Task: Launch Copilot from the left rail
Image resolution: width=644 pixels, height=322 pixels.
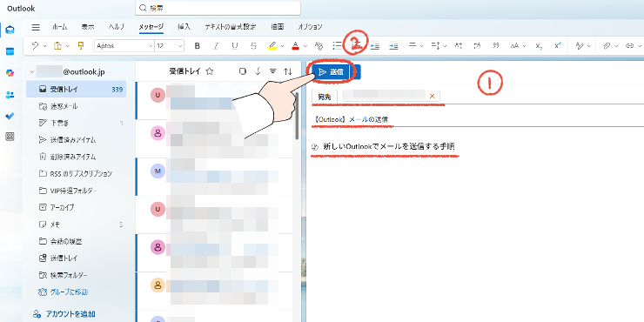Action: pyautogui.click(x=10, y=73)
